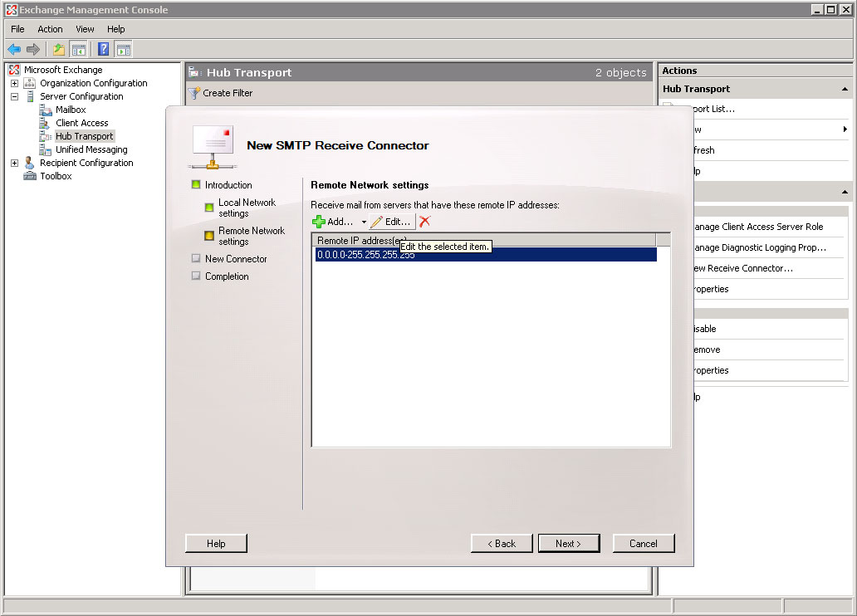Click the Hub Transport node icon in tree
Screen dimensions: 857x616
tap(46, 136)
